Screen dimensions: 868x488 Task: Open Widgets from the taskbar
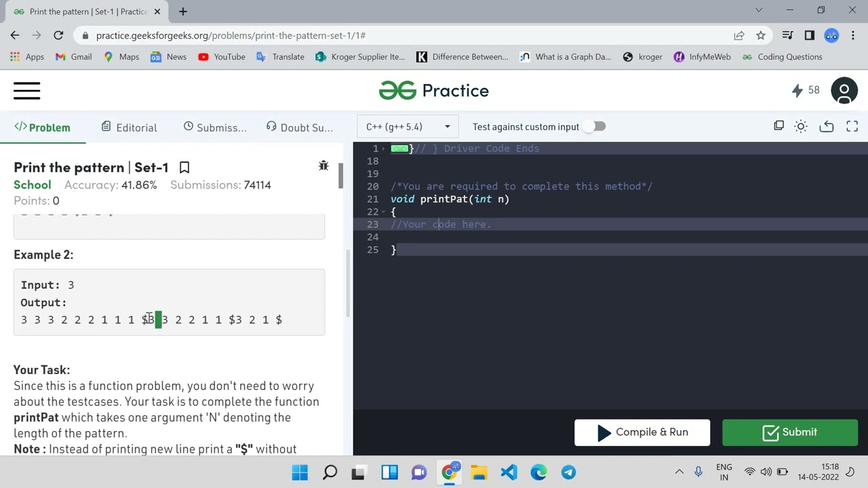(x=389, y=472)
